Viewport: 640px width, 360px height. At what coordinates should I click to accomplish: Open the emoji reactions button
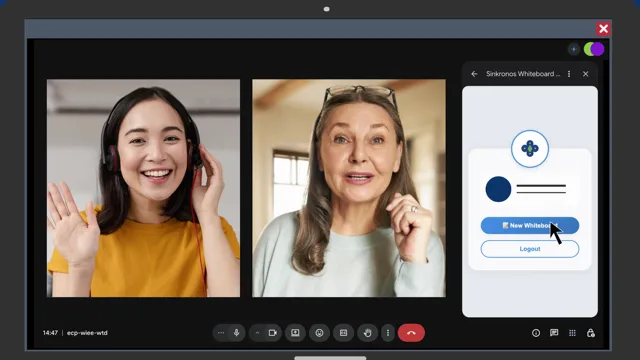[319, 333]
